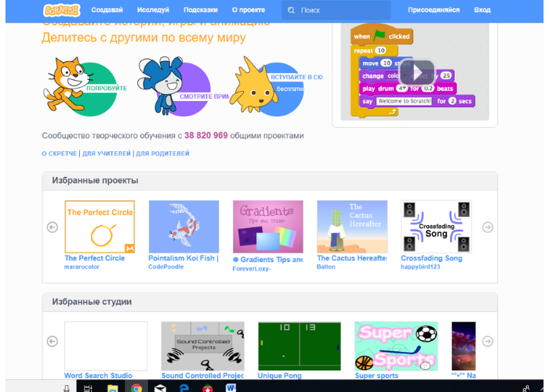The width and height of the screenshot is (549, 392).
Task: Open the Mail app in taskbar
Action: point(160,388)
